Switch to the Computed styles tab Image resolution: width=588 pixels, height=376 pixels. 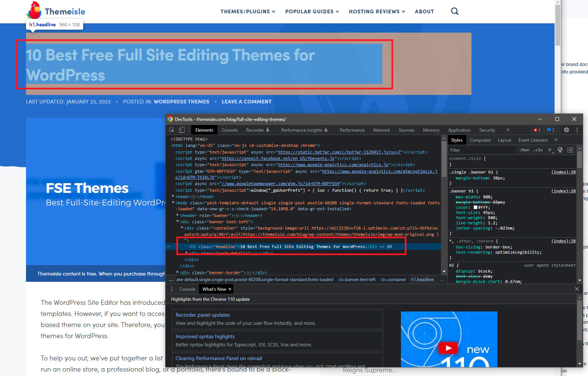(x=480, y=140)
